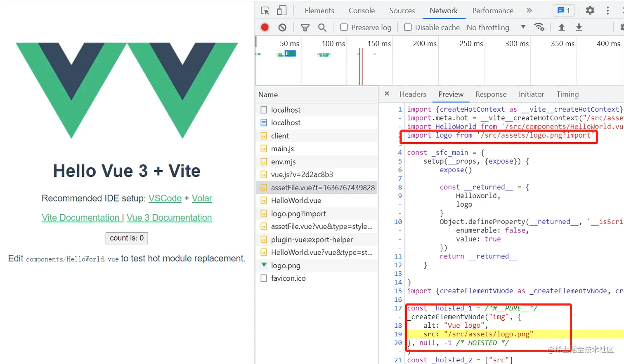Open the Volar link
Viewport: 624px width, 364px height.
click(x=202, y=198)
